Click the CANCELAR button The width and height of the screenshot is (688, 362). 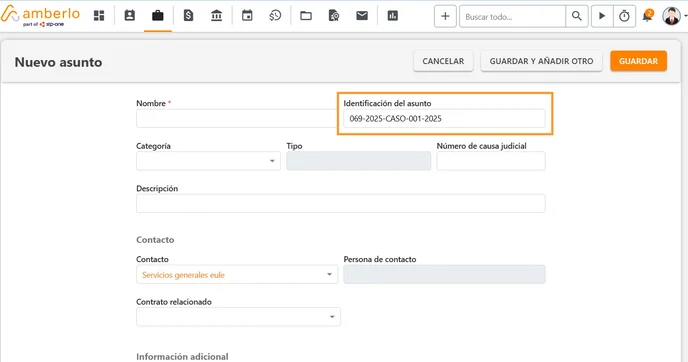pos(443,61)
